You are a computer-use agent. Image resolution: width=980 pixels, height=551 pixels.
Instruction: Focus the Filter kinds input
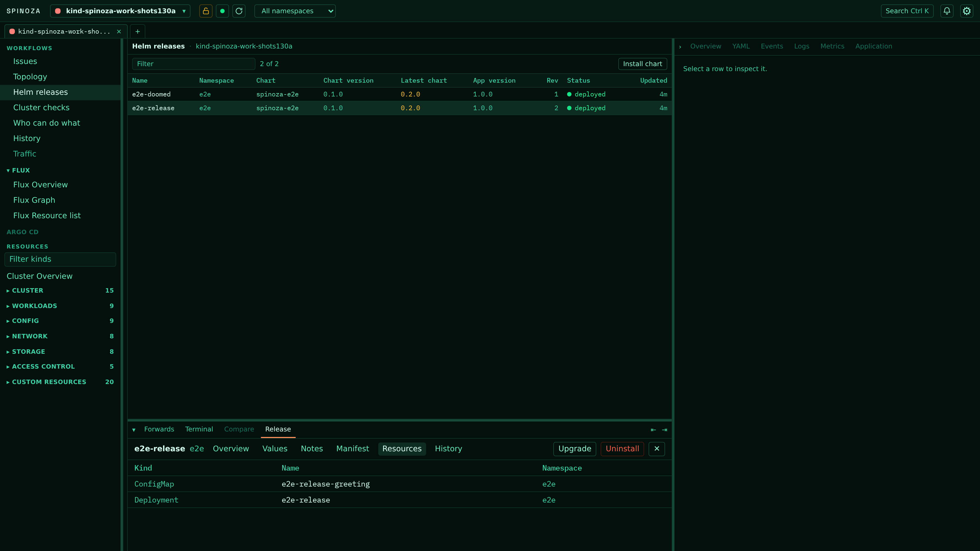[60, 259]
